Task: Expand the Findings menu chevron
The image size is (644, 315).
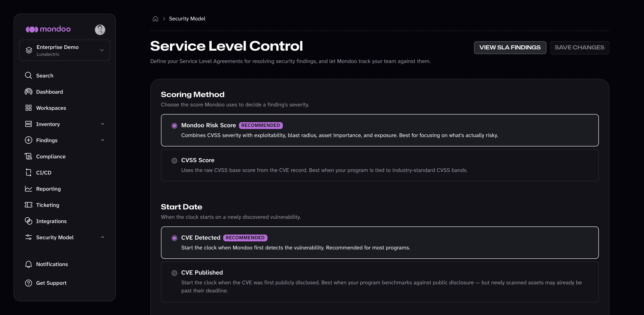Action: pyautogui.click(x=102, y=140)
